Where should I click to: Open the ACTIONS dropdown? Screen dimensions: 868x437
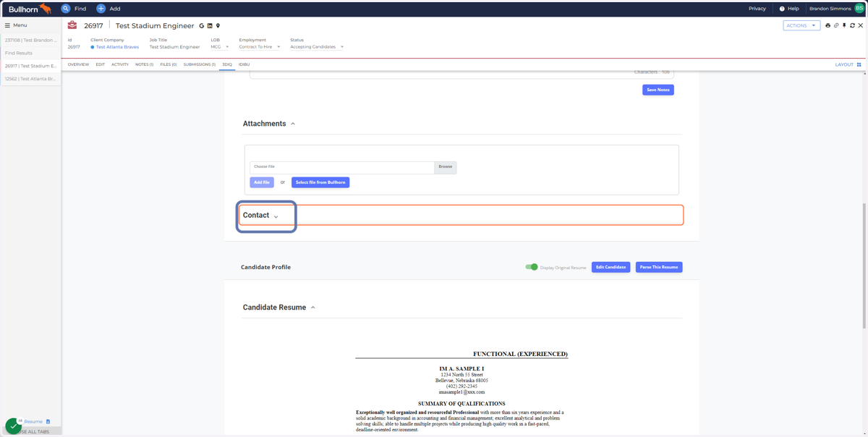[x=801, y=25]
